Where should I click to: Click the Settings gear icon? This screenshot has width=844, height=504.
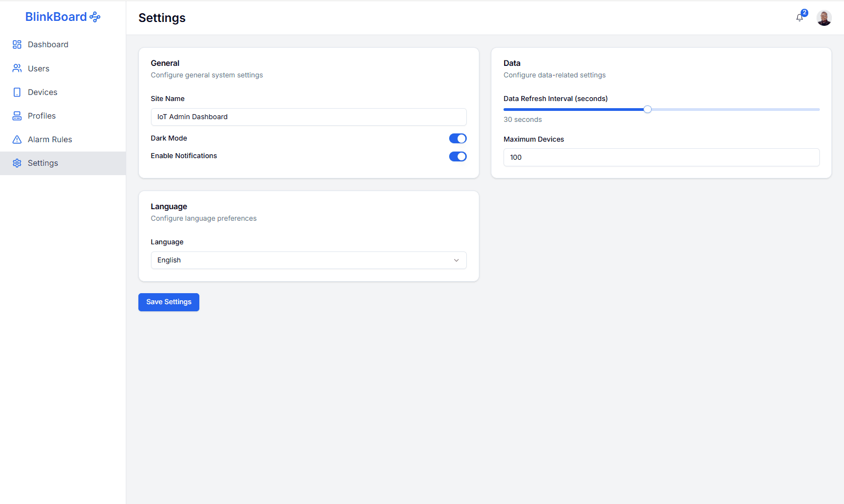click(17, 163)
